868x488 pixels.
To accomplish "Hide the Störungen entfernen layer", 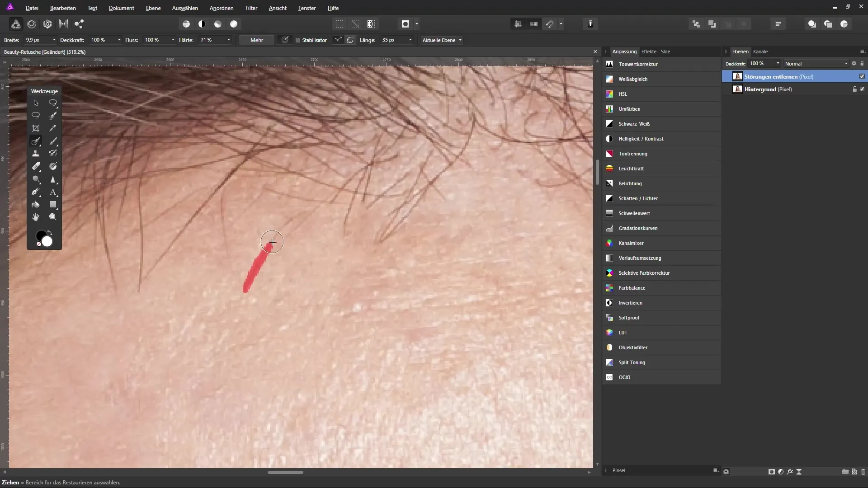I will tap(862, 76).
